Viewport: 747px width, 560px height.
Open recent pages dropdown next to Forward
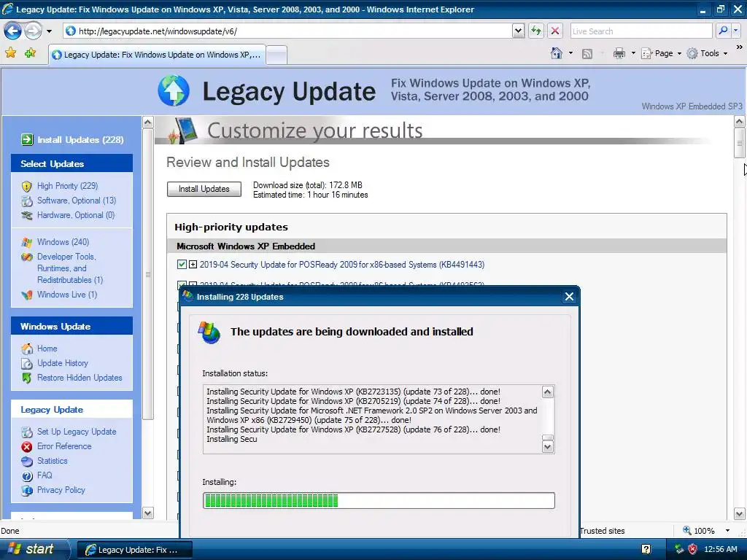[x=49, y=31]
